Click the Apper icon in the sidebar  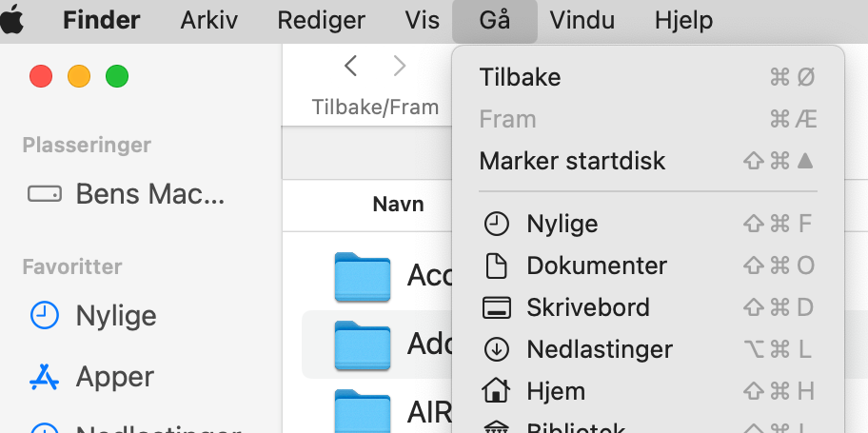point(44,377)
